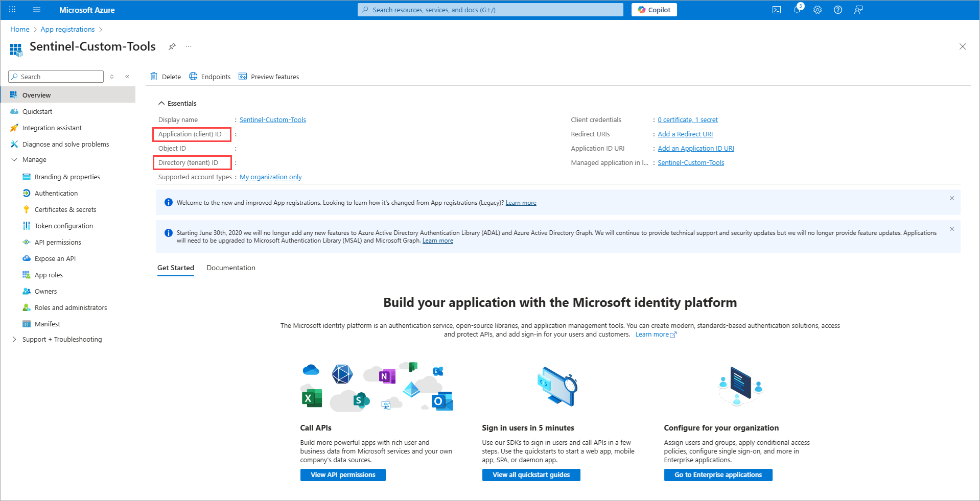Click Learn more in the welcome banner
This screenshot has height=501, width=980.
pyautogui.click(x=521, y=203)
